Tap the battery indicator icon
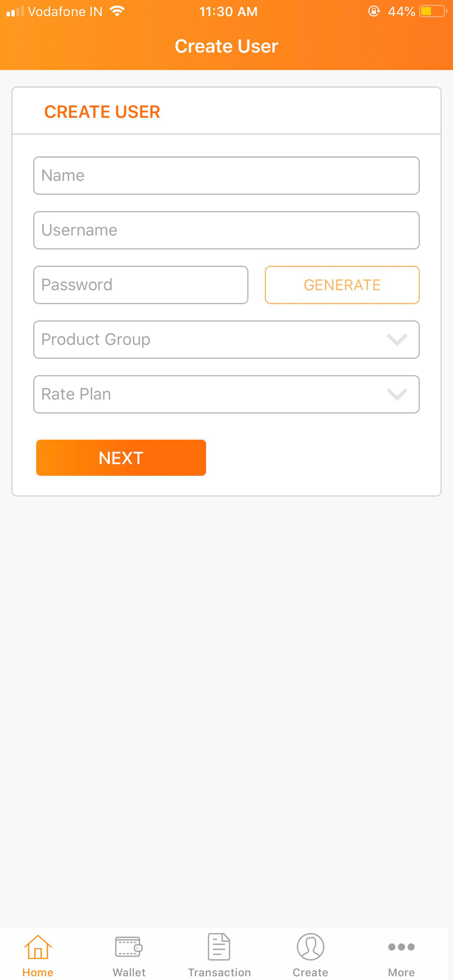 coord(433,11)
